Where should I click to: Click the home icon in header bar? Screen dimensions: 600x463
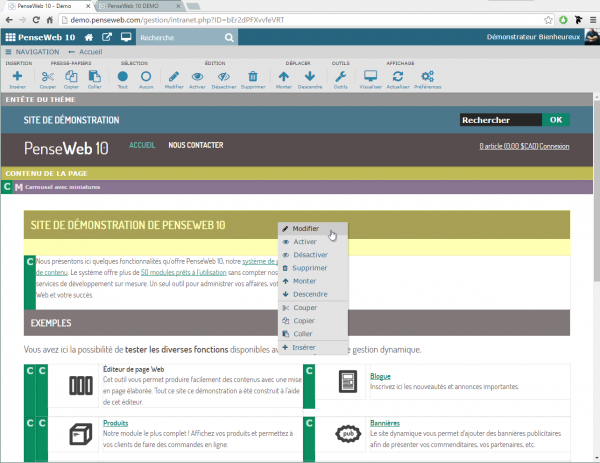(x=89, y=37)
